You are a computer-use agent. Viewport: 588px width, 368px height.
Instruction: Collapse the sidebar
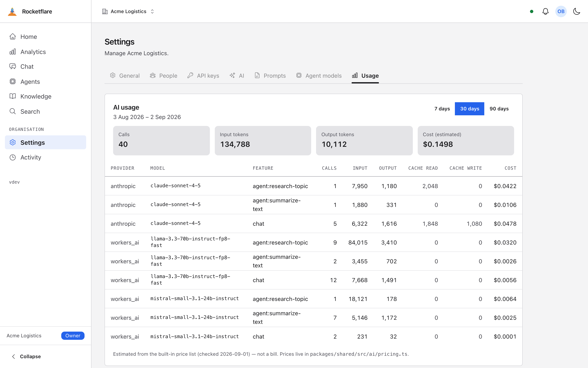coord(26,356)
